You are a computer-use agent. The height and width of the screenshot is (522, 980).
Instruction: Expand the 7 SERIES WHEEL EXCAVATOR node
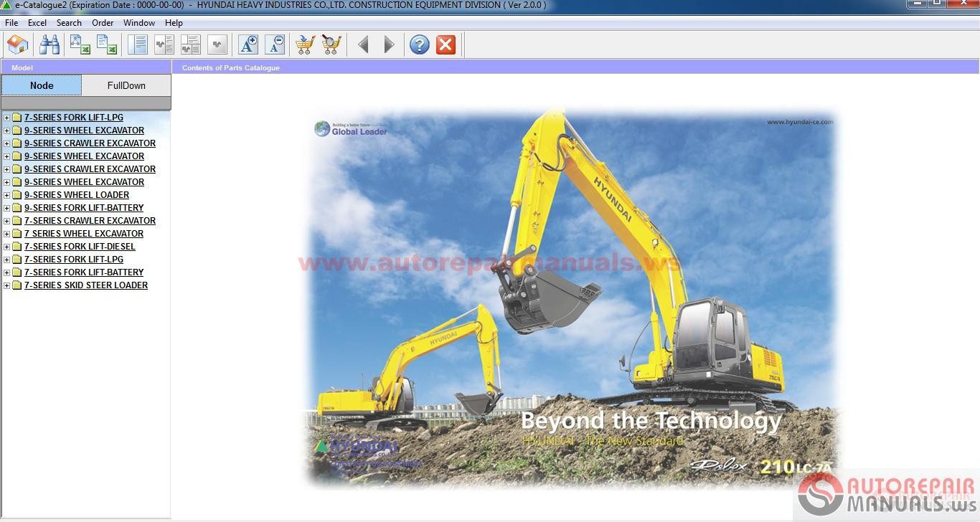click(x=6, y=234)
